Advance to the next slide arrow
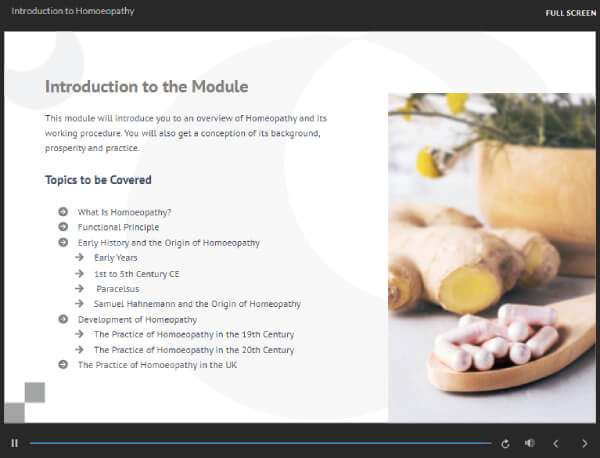 click(x=585, y=443)
